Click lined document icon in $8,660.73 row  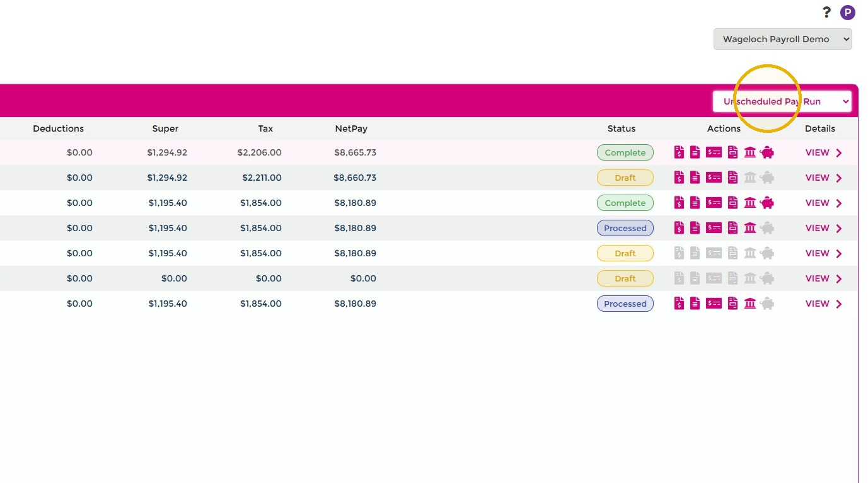695,178
